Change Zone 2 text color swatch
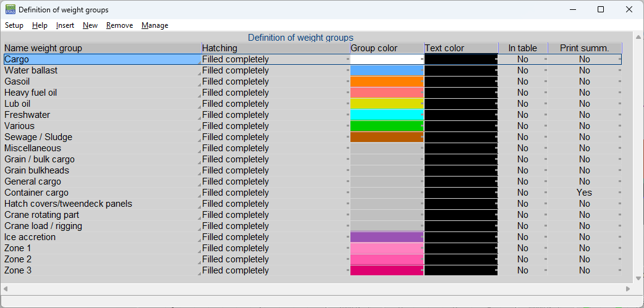 click(x=461, y=259)
